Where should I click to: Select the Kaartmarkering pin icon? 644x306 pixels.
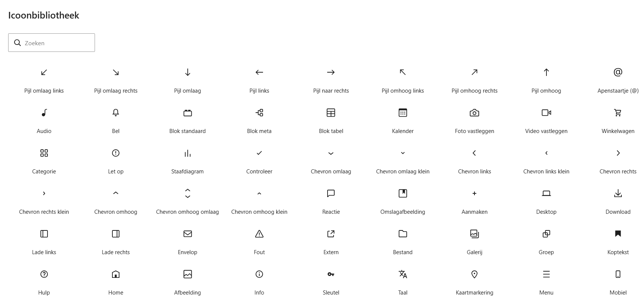[x=474, y=274]
